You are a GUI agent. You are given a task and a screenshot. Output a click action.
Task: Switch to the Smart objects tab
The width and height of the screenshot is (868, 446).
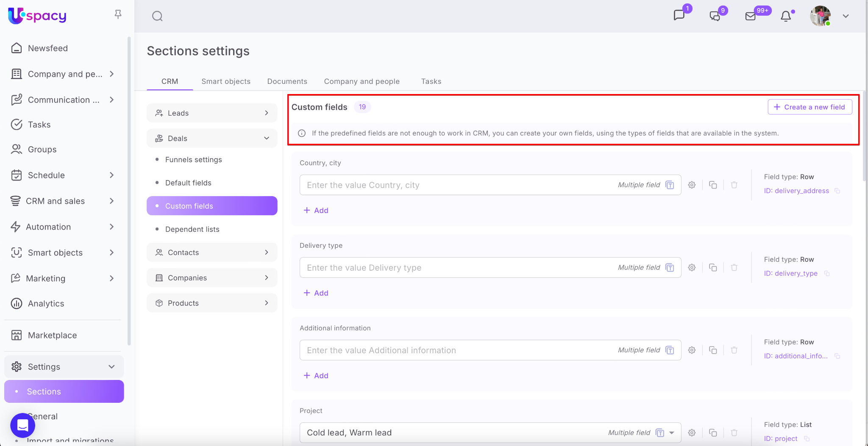tap(225, 81)
